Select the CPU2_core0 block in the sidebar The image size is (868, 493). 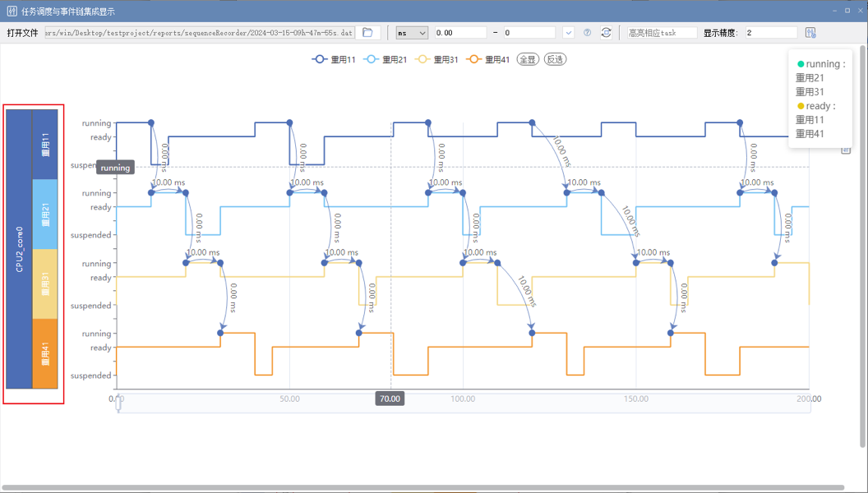(x=19, y=247)
